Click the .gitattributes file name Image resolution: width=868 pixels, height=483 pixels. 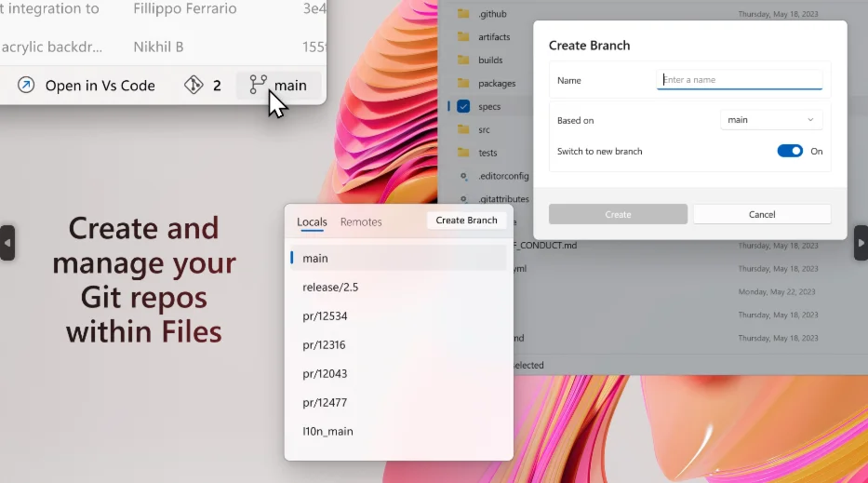[503, 199]
